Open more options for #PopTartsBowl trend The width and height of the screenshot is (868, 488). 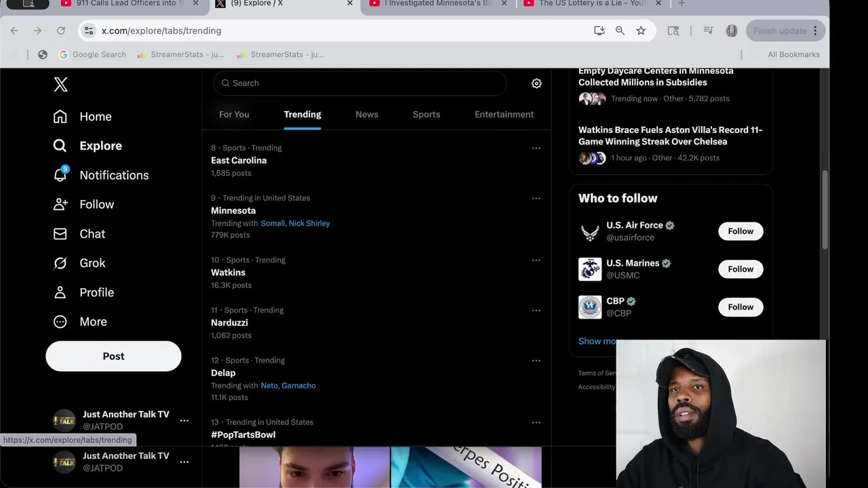click(x=536, y=422)
